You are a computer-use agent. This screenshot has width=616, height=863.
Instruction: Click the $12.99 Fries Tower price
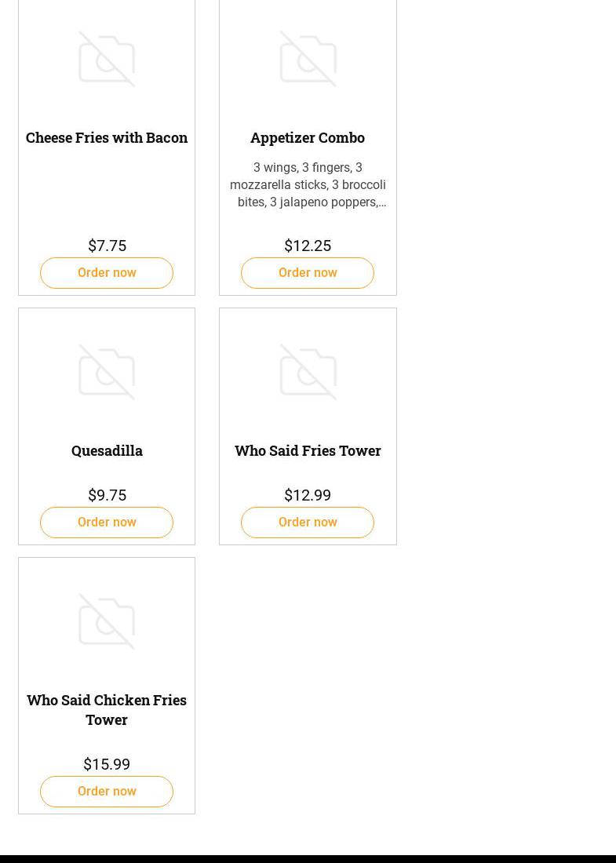point(308,495)
